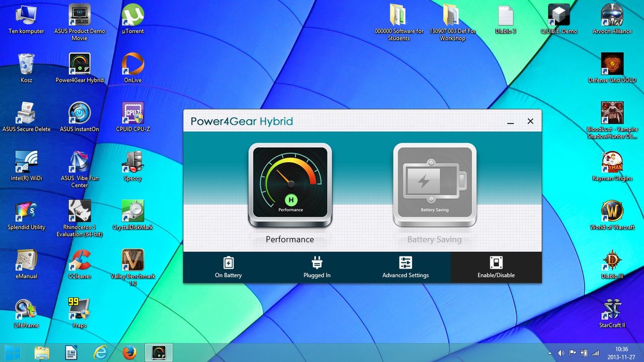Image resolution: width=644 pixels, height=362 pixels.
Task: Close the Power4Gear Hybrid window
Action: click(530, 121)
